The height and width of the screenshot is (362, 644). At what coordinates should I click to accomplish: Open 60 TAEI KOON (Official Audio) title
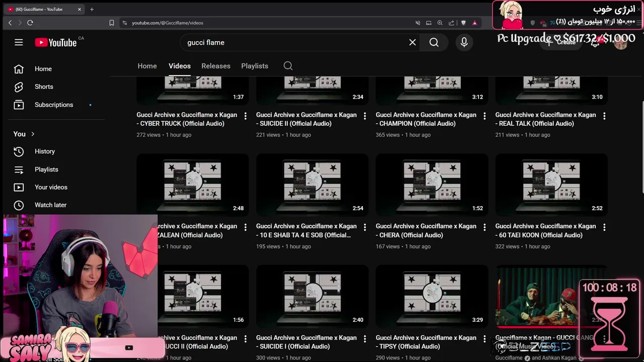tap(545, 231)
